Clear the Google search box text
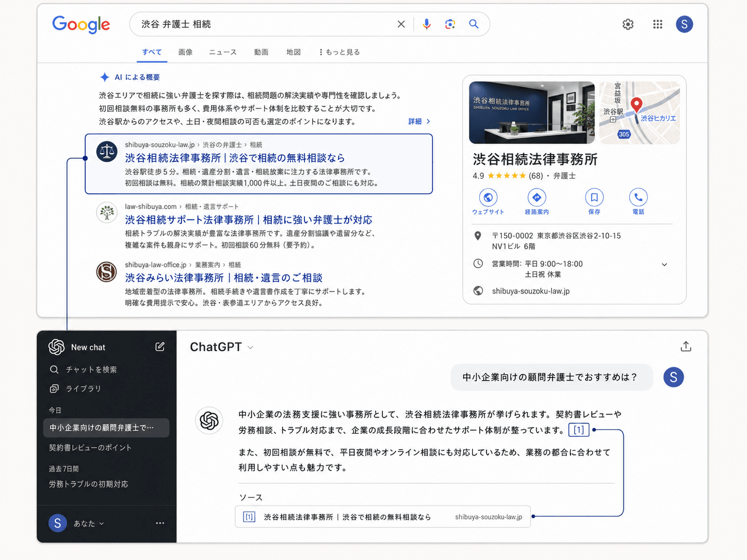 pyautogui.click(x=401, y=24)
